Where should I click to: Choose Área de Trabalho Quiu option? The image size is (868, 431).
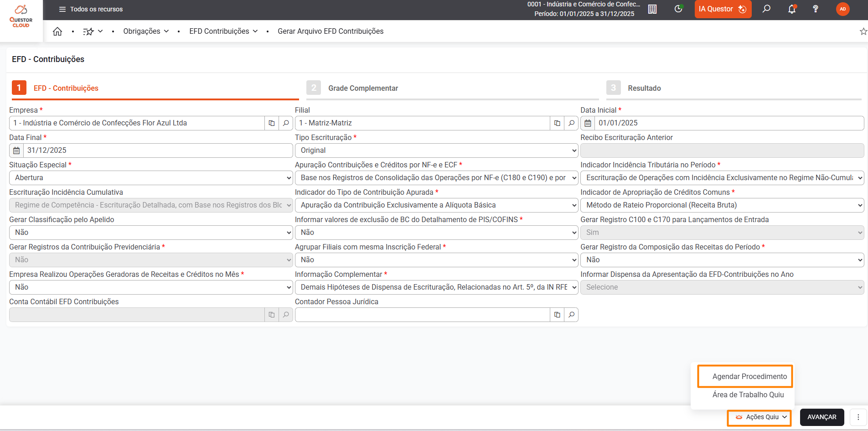coord(748,395)
